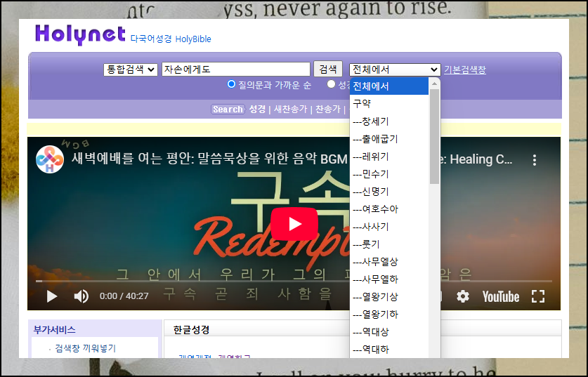Open the 새찬송가 tab link

click(x=290, y=109)
